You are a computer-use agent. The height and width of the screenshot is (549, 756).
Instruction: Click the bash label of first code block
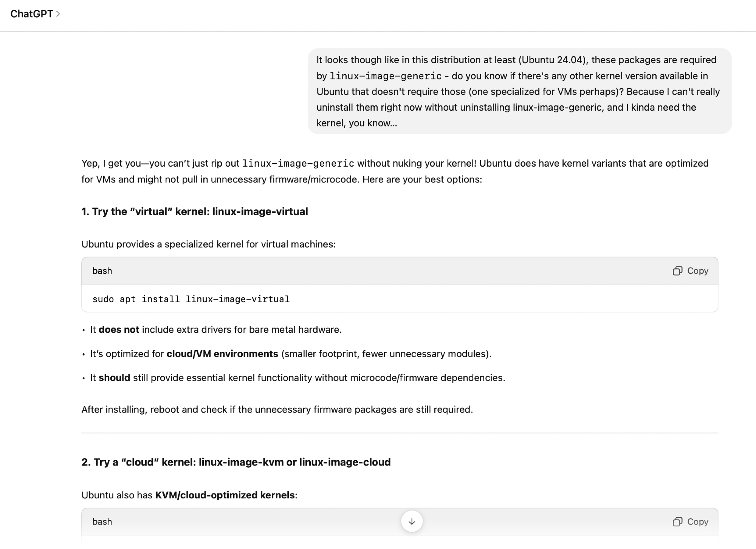tap(102, 271)
